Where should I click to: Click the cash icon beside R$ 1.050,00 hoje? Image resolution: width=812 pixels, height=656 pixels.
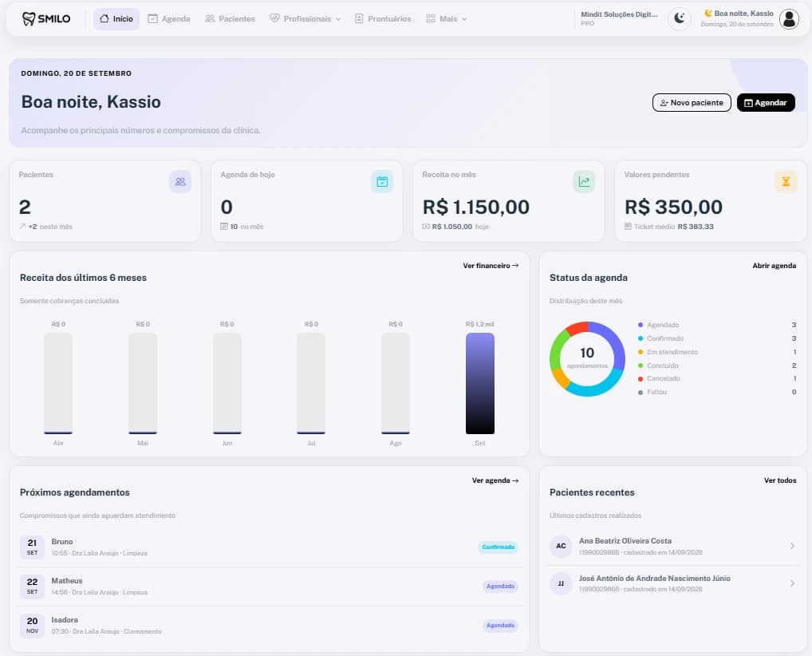[x=426, y=227]
